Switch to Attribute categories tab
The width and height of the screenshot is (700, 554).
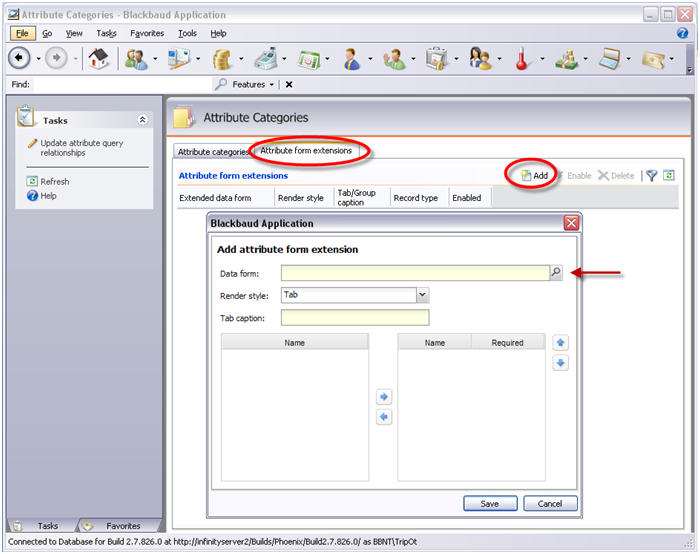pos(212,152)
